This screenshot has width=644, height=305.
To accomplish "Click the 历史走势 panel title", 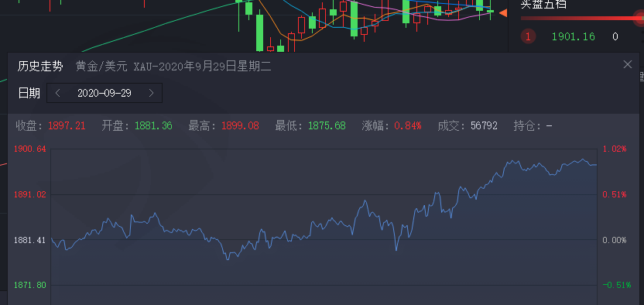I will (x=40, y=66).
